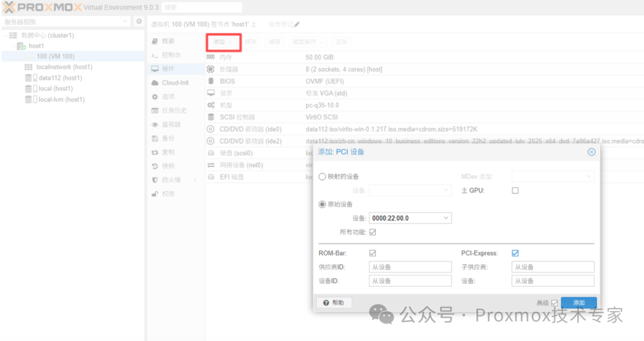Screen dimensions: 644x341
Task: Toggle the All Functions checkbox
Action: (373, 232)
